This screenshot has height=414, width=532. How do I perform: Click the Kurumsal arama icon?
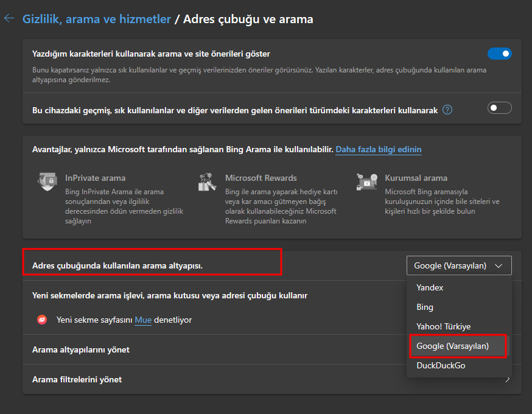point(367,182)
